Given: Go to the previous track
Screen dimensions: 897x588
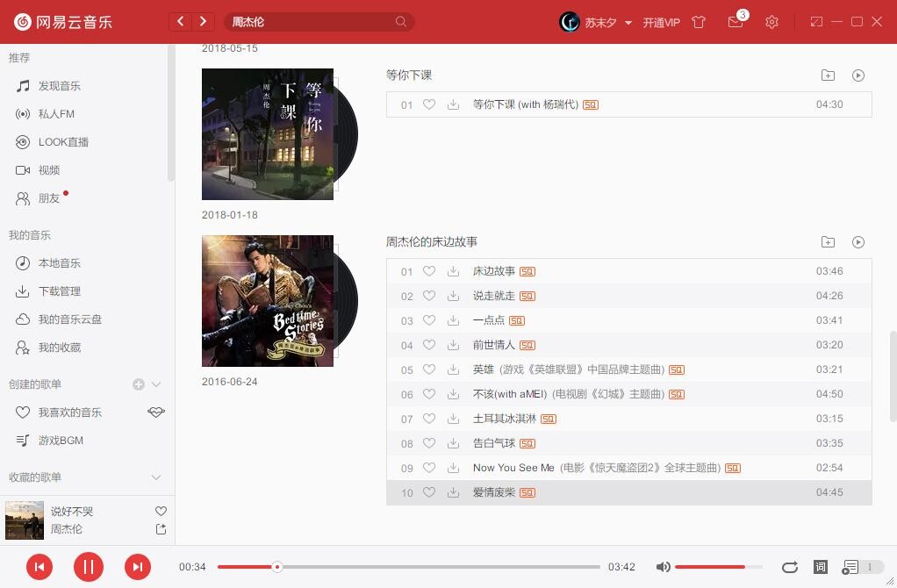Looking at the screenshot, I should [x=39, y=567].
